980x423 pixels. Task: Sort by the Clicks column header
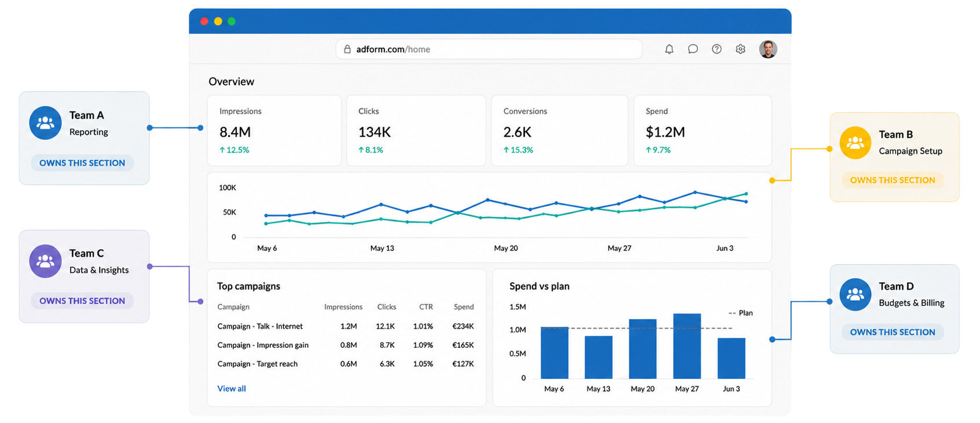(387, 307)
